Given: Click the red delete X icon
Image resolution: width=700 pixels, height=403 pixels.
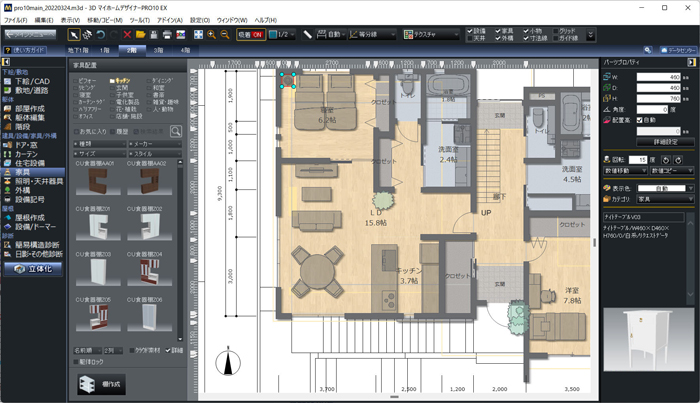Looking at the screenshot, I should (128, 34).
